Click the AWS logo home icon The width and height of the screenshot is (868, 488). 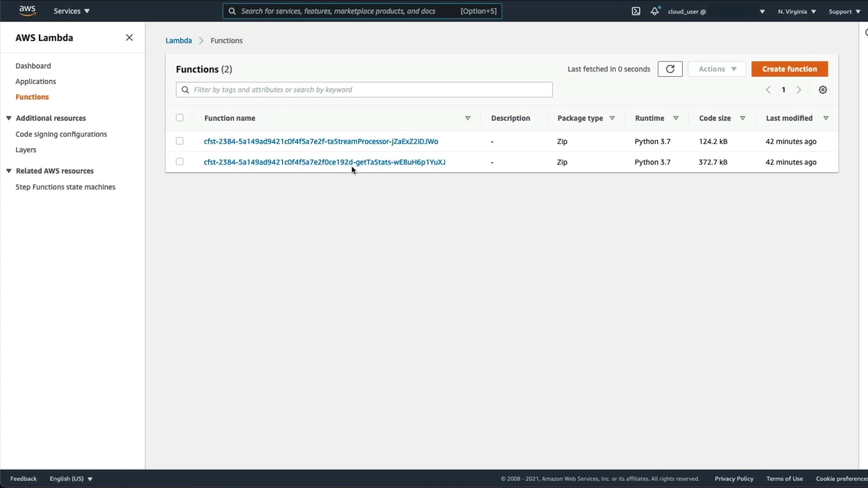[27, 11]
